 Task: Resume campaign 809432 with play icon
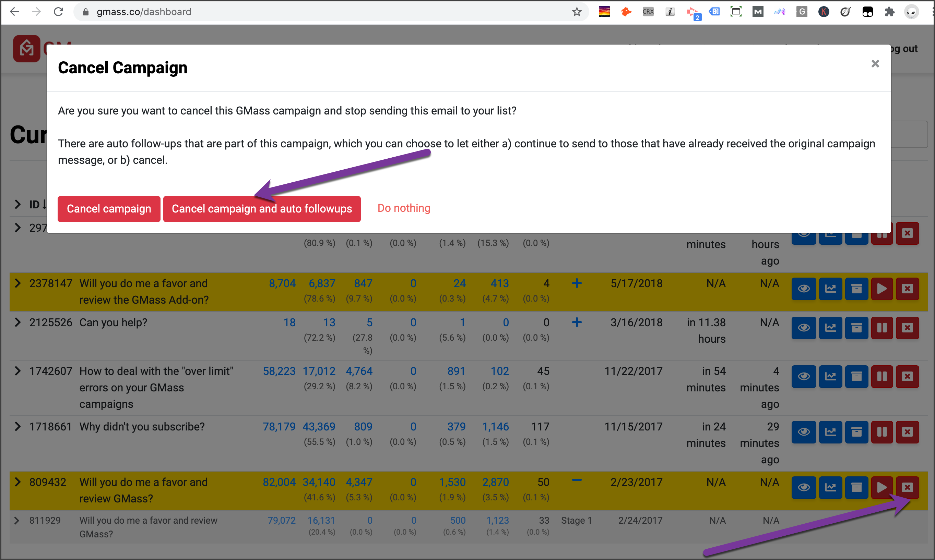coord(882,487)
